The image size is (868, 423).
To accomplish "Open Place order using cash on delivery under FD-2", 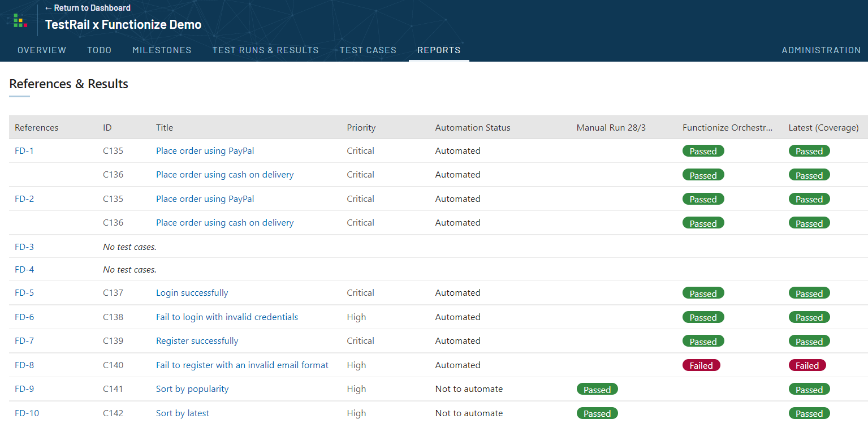I will [x=225, y=223].
